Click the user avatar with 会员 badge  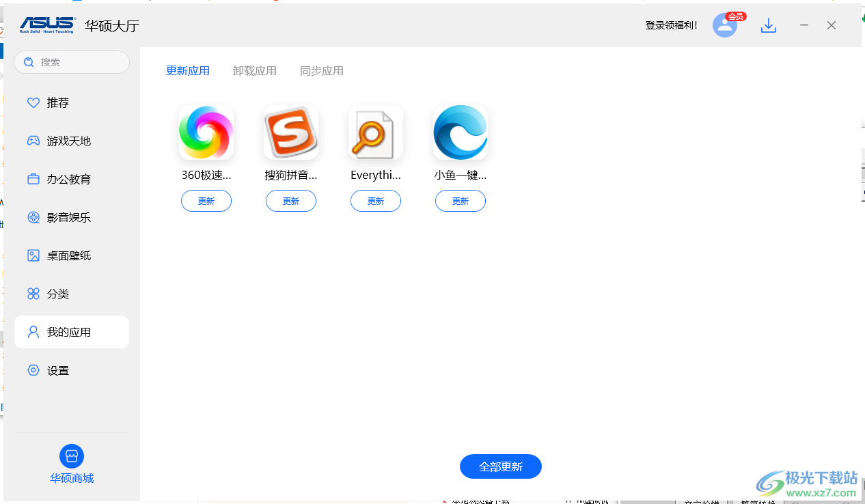725,25
